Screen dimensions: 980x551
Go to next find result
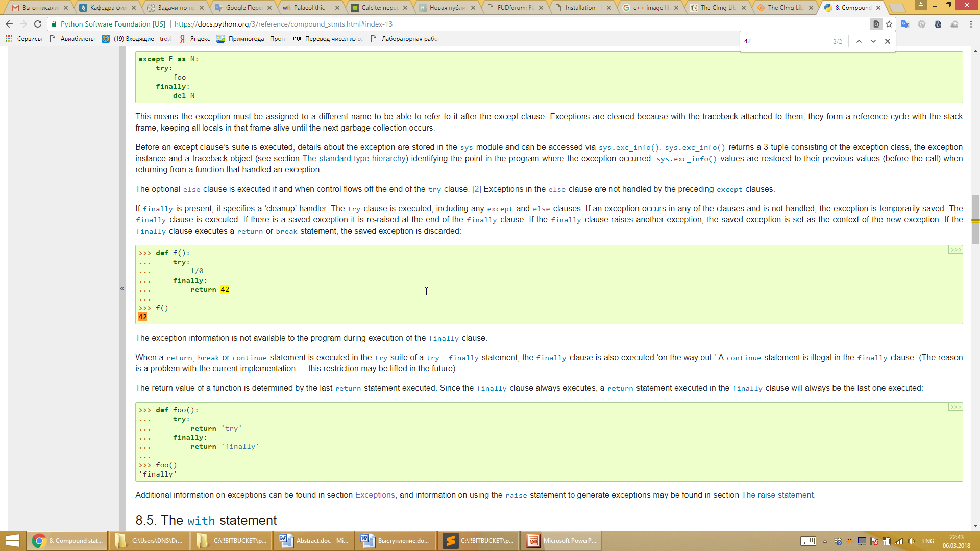(873, 41)
